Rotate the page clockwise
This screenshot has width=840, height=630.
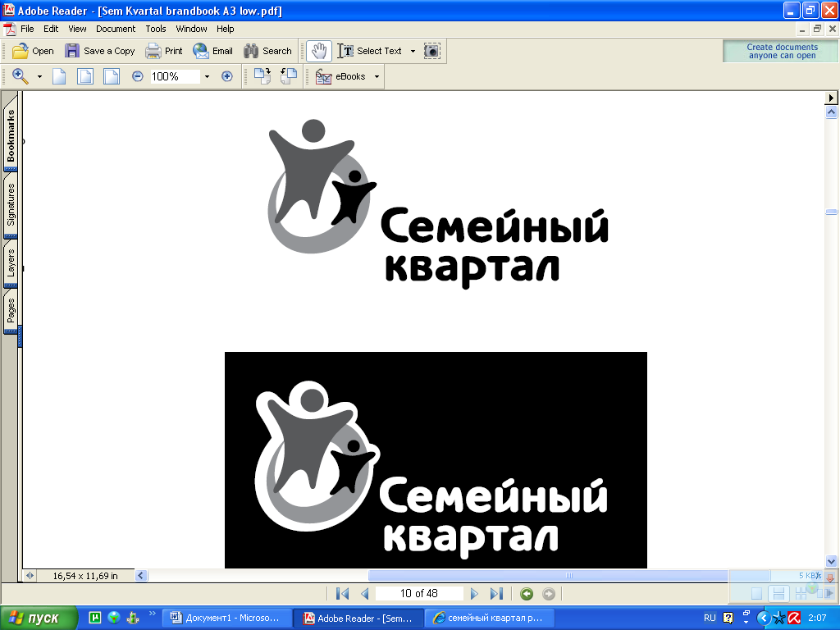[262, 76]
